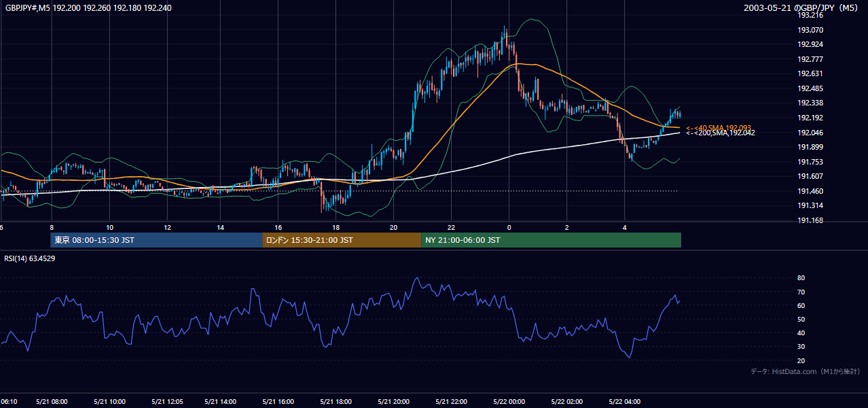Click the RSI scale value 50
The height and width of the screenshot is (408, 868).
(801, 319)
